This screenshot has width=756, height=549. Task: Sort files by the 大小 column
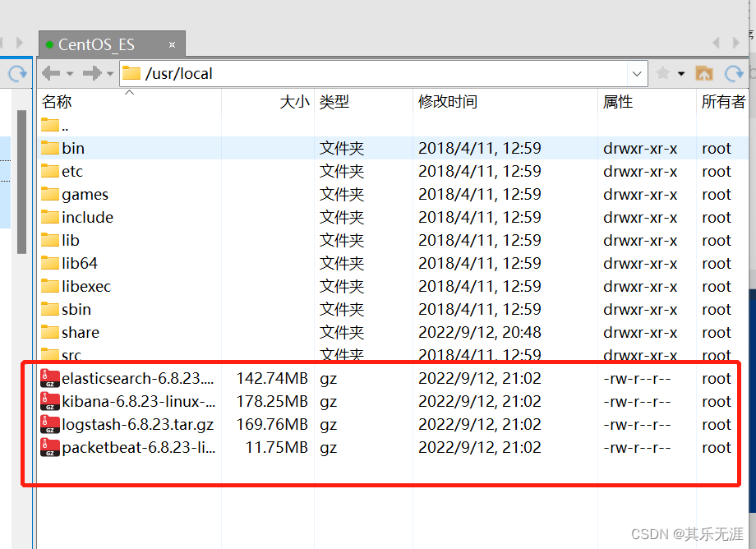tap(294, 102)
